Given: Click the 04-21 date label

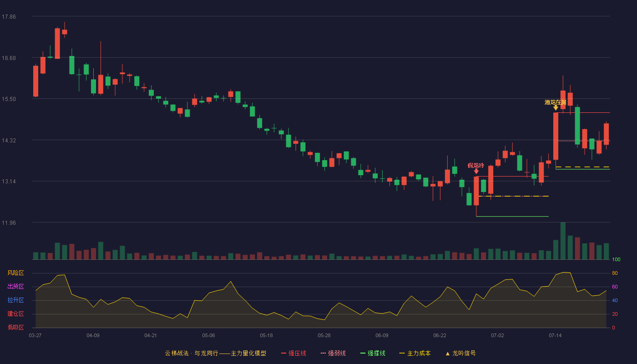Looking at the screenshot, I should (151, 335).
